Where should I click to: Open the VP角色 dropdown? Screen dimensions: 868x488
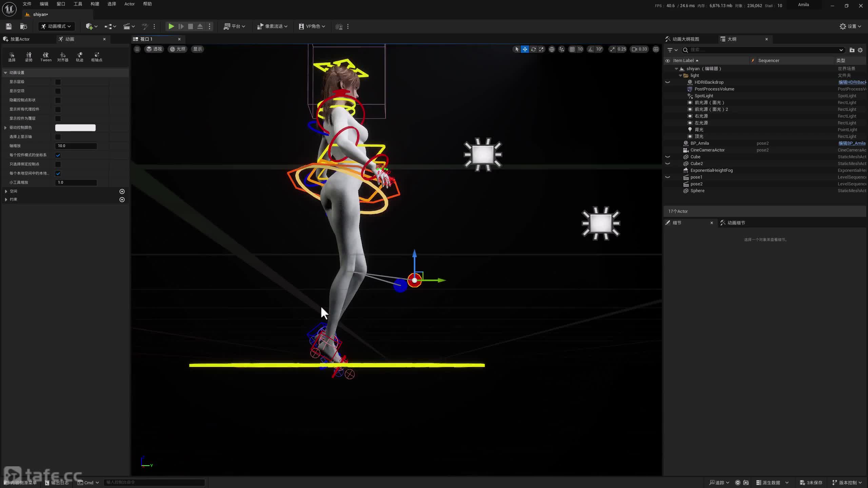312,26
